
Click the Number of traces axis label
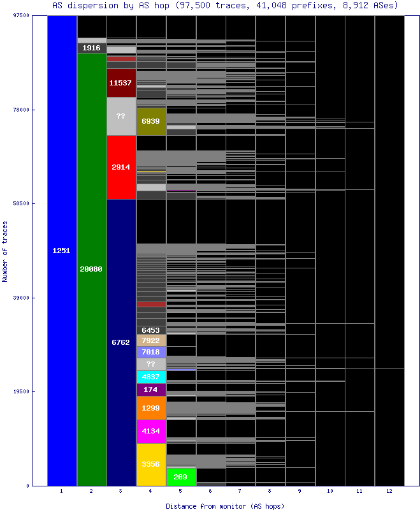[x=5, y=251]
